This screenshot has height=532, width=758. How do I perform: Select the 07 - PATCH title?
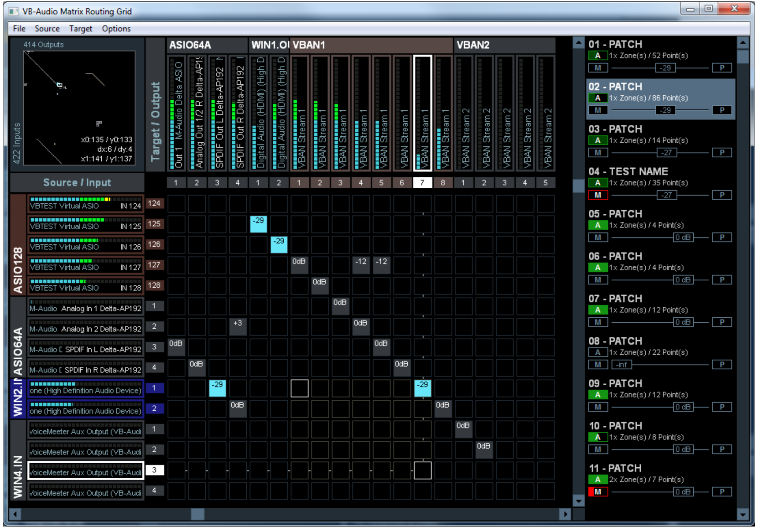615,299
